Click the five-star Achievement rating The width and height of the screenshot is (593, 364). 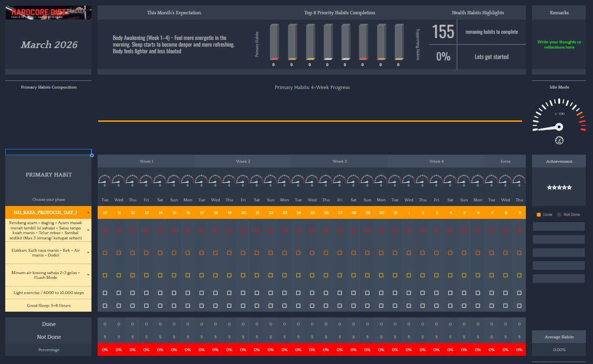559,187
